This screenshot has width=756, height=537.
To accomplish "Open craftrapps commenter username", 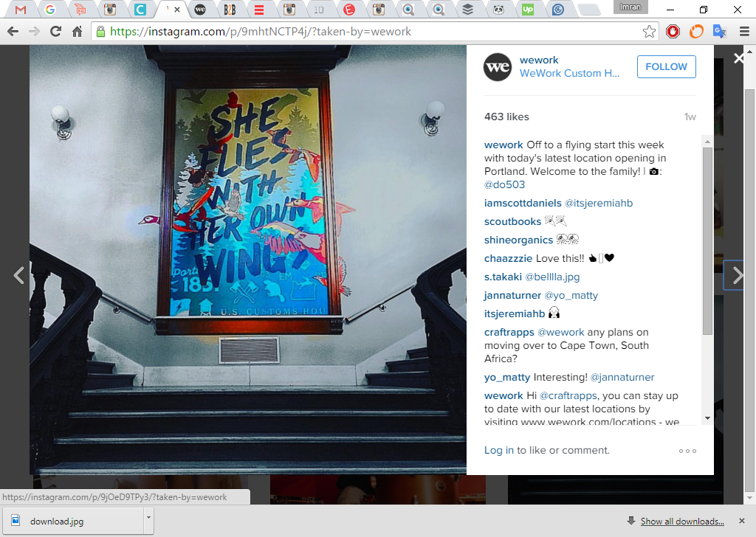I will tap(509, 333).
